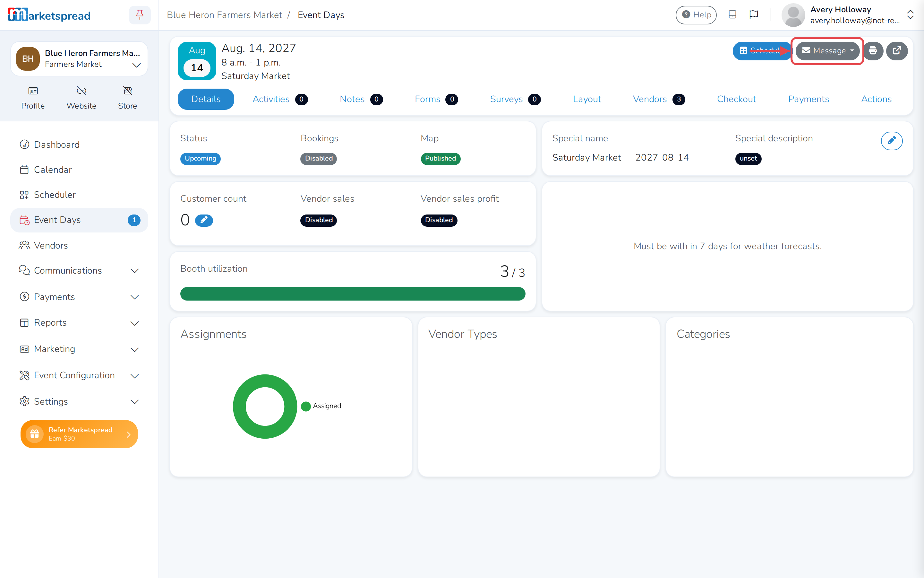Switch to the Notes tab
The height and width of the screenshot is (578, 924).
pyautogui.click(x=361, y=99)
